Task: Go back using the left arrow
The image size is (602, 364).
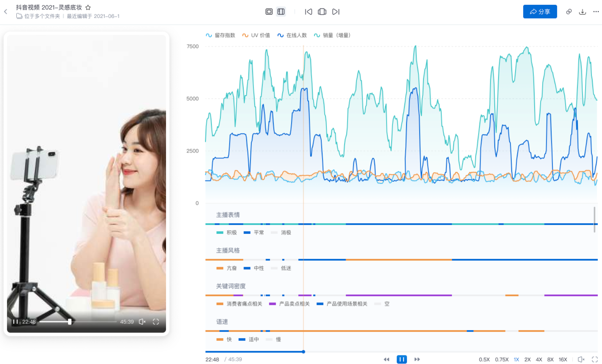Action: 6,12
